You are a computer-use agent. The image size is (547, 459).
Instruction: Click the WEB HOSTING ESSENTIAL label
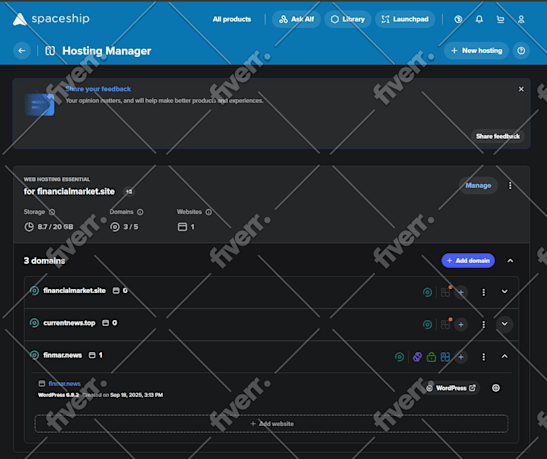pyautogui.click(x=57, y=179)
